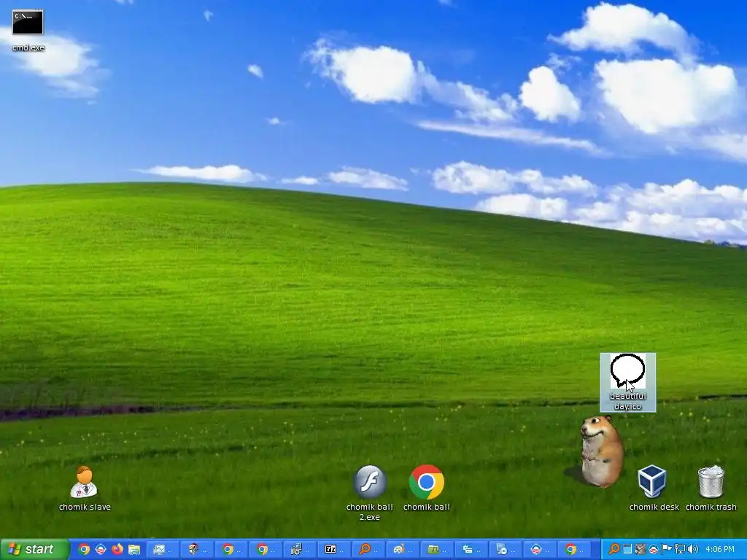This screenshot has height=560, width=747.
Task: Switch to the Santa hat taskbar button
Action: (197, 550)
